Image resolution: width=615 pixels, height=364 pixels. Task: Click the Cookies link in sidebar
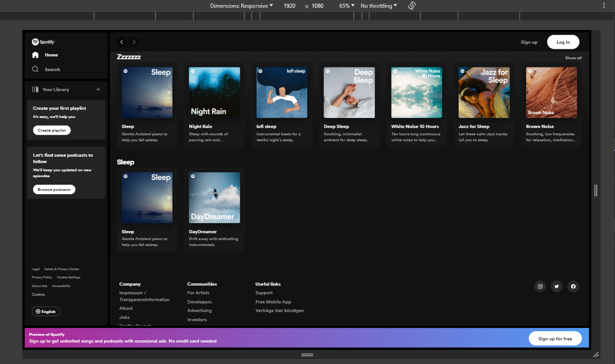point(38,295)
